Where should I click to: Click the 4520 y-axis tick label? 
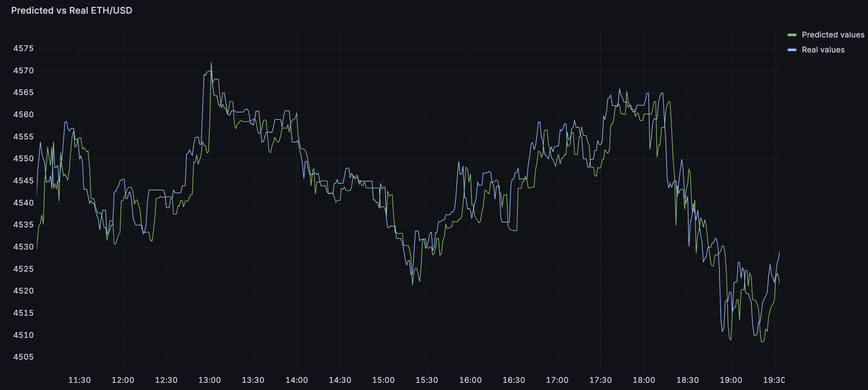(x=23, y=291)
